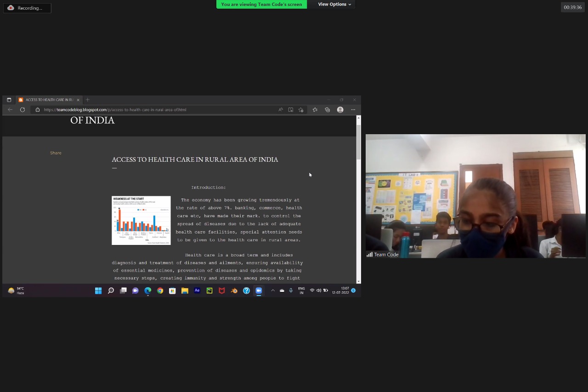The image size is (588, 392).
Task: Open the browser tab actions menu icon
Action: (x=9, y=100)
